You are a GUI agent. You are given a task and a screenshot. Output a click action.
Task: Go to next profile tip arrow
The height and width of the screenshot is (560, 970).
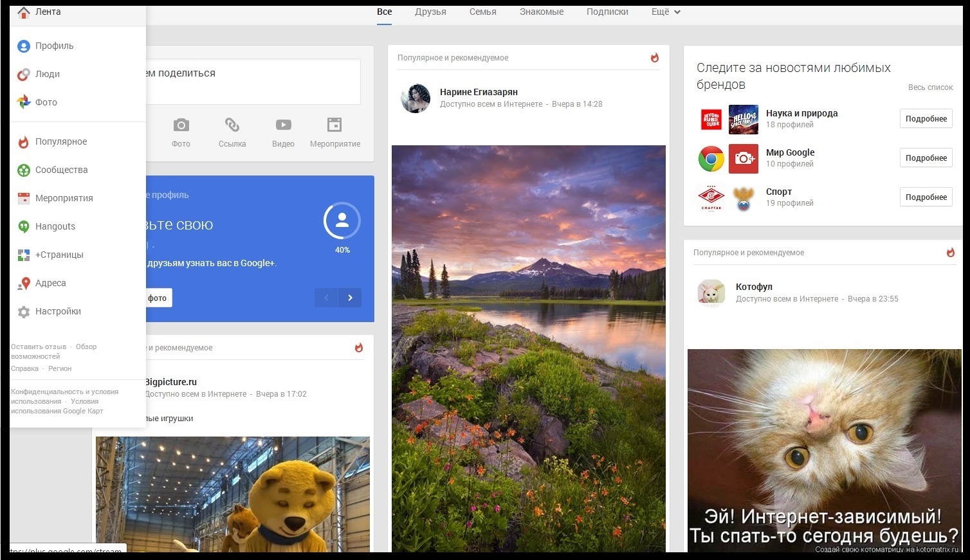pos(350,298)
